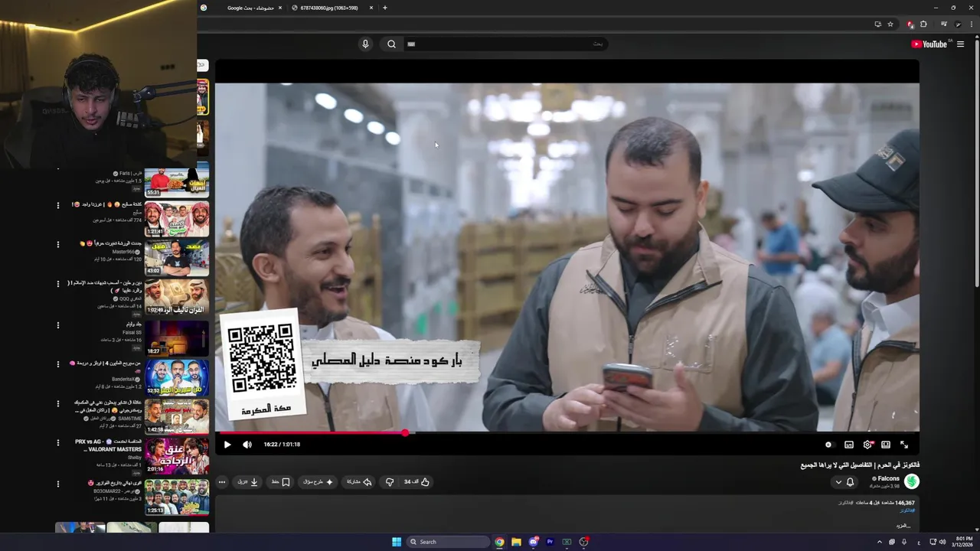Open YouTube hamburger guide menu
This screenshot has width=980, height=551.
[x=960, y=44]
